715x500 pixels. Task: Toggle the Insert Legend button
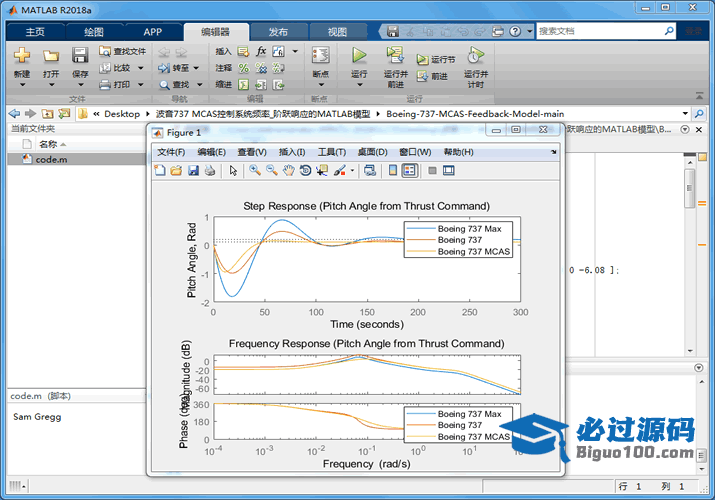click(x=409, y=170)
